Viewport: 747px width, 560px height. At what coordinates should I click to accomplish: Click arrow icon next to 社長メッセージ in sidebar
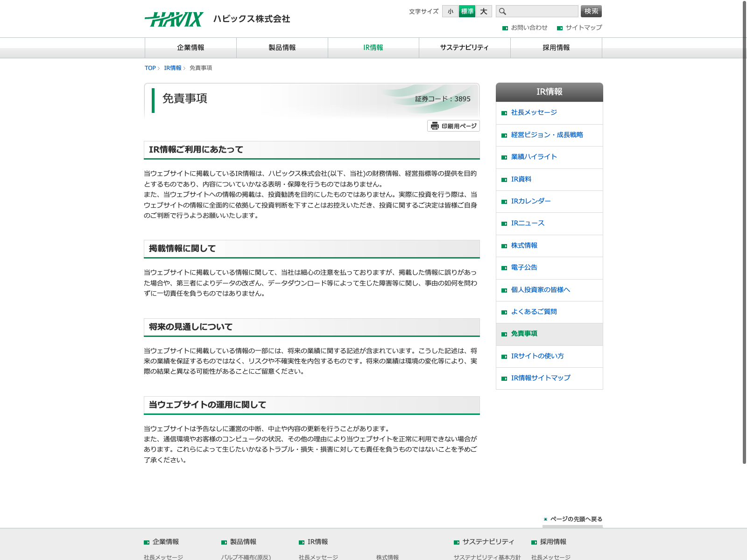[x=504, y=113]
